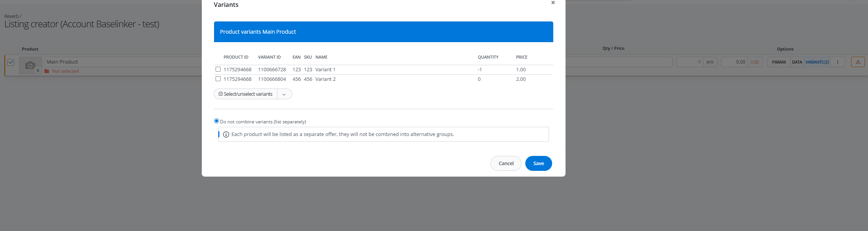This screenshot has width=868, height=231.
Task: Open the PARAM tab
Action: (x=778, y=62)
